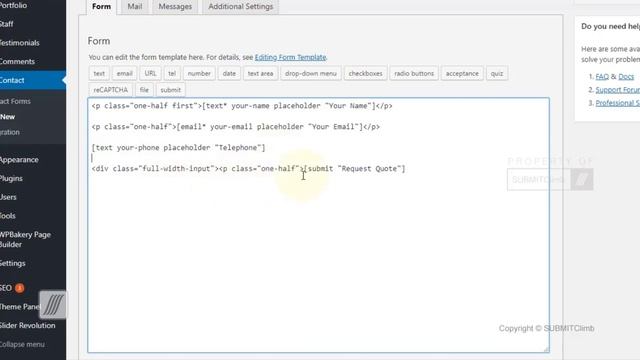Open Settings in the admin sidebar
This screenshot has height=360, width=640.
click(13, 263)
